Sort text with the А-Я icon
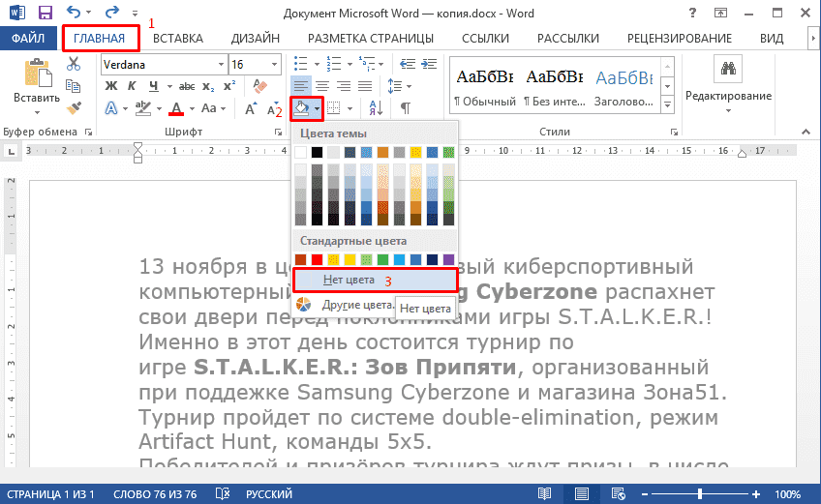This screenshot has height=504, width=821. click(376, 108)
